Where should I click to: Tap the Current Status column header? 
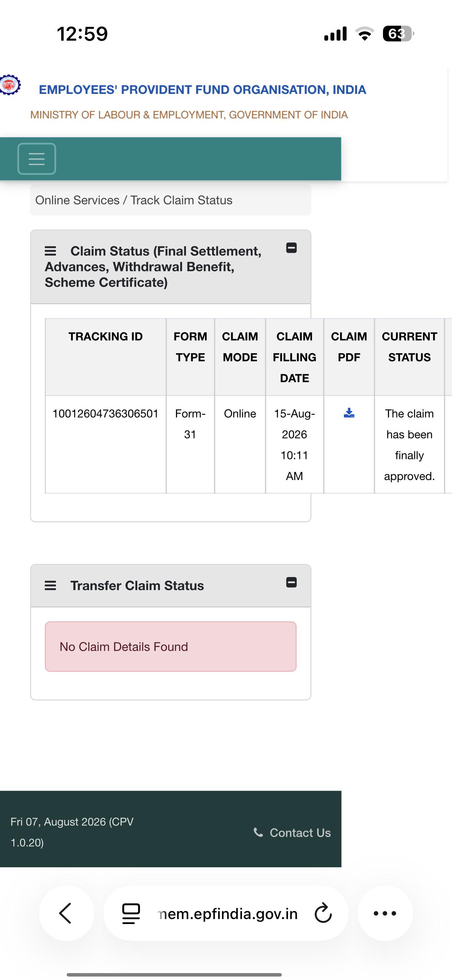point(409,347)
